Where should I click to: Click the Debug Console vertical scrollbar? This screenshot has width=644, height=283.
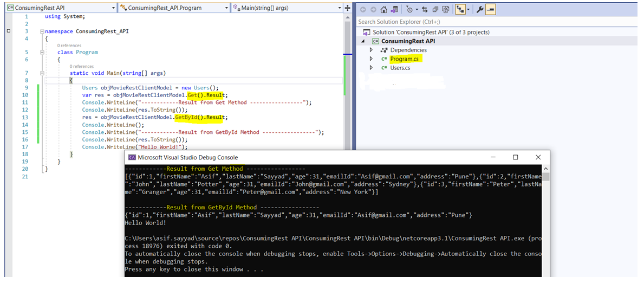(x=545, y=221)
